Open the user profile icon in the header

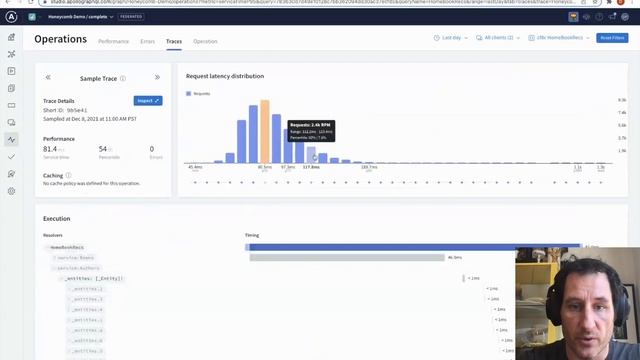click(625, 17)
